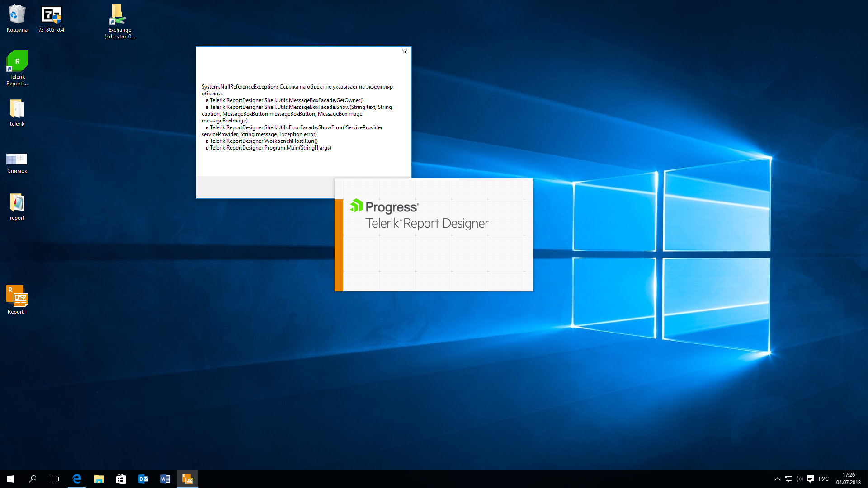Toggle the РУС input language indicator
This screenshot has height=488, width=868.
[x=824, y=479]
